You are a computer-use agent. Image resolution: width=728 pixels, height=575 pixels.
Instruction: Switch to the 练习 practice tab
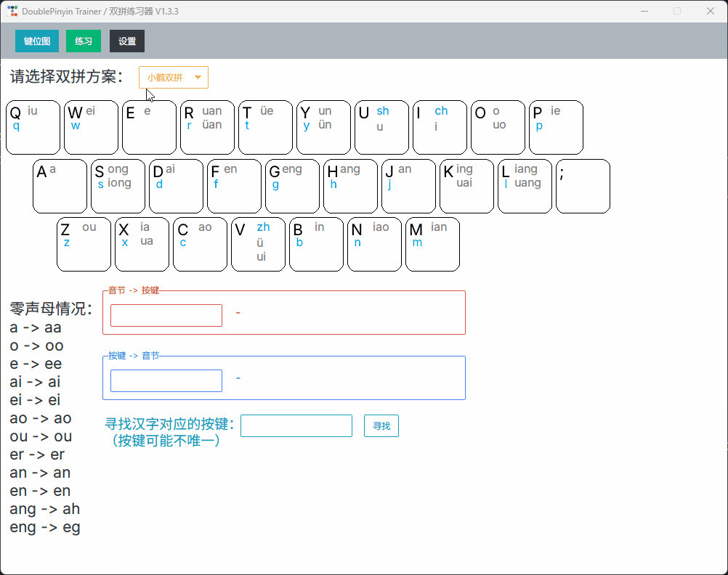point(84,41)
